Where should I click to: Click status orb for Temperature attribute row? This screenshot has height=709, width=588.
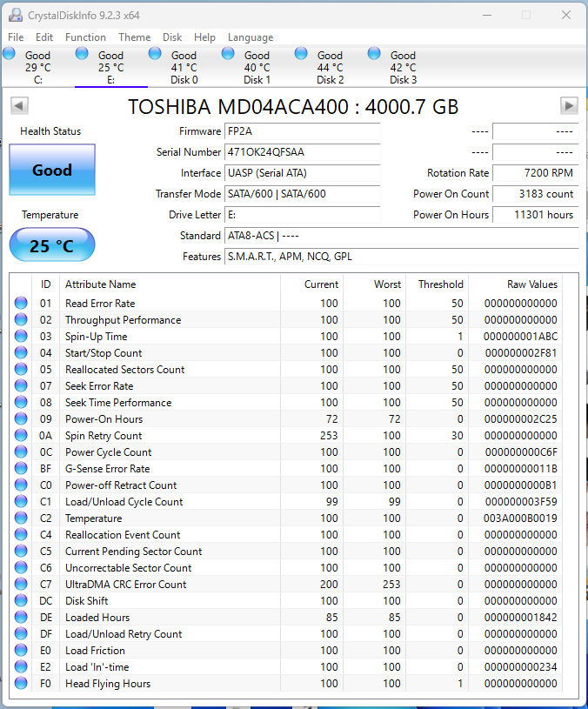tap(21, 518)
